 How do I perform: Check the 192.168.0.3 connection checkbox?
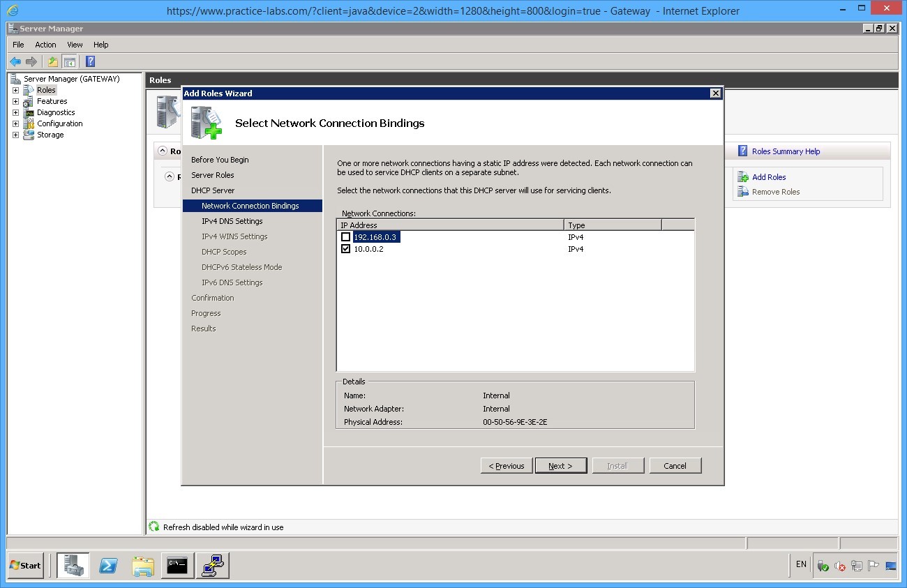[345, 237]
